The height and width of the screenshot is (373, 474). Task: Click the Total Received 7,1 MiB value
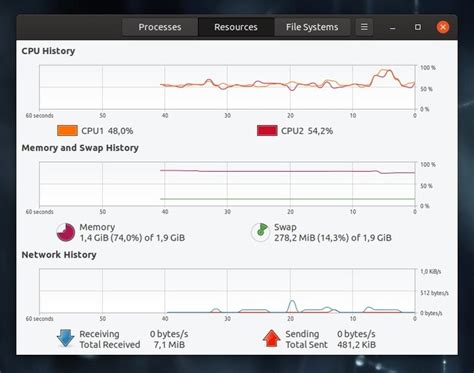[x=169, y=345]
